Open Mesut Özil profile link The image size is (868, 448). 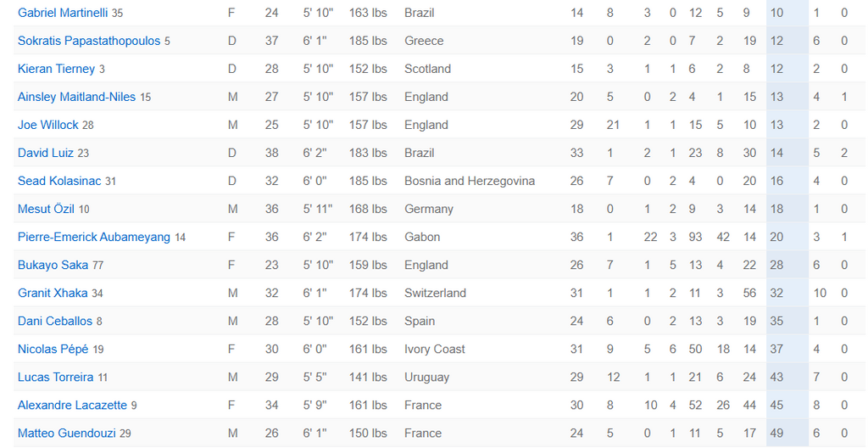pos(46,209)
